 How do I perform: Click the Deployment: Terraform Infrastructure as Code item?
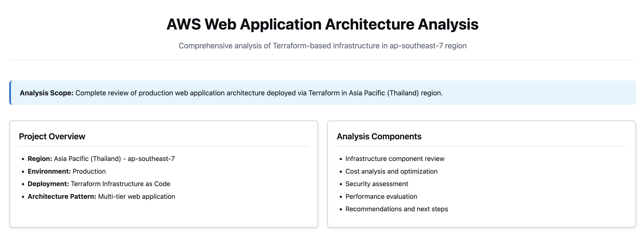tap(99, 184)
